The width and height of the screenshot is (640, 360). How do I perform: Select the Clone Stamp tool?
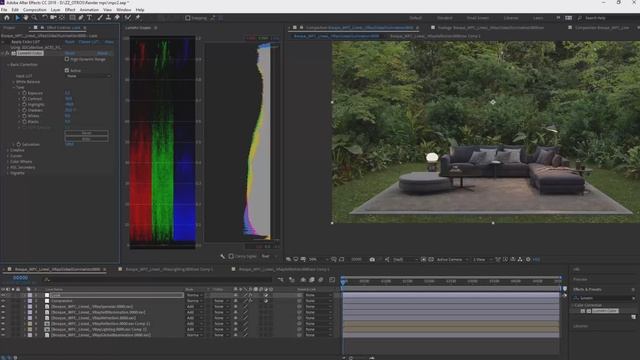109,18
